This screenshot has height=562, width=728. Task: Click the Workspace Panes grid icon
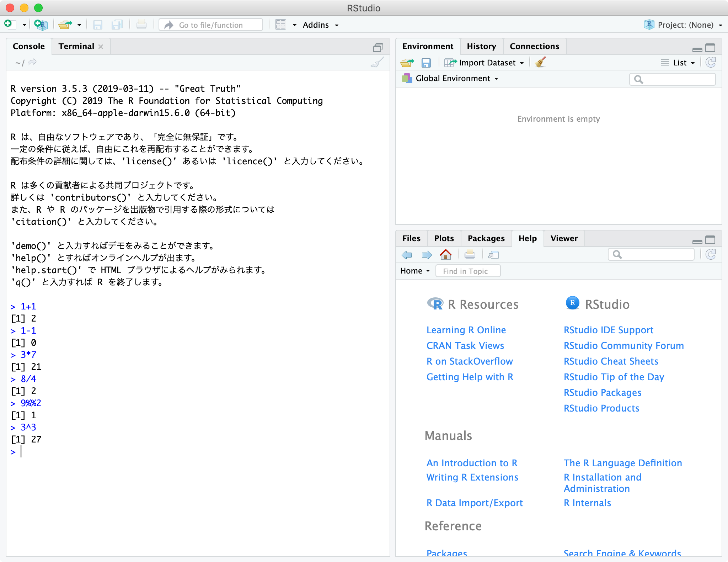point(281,25)
